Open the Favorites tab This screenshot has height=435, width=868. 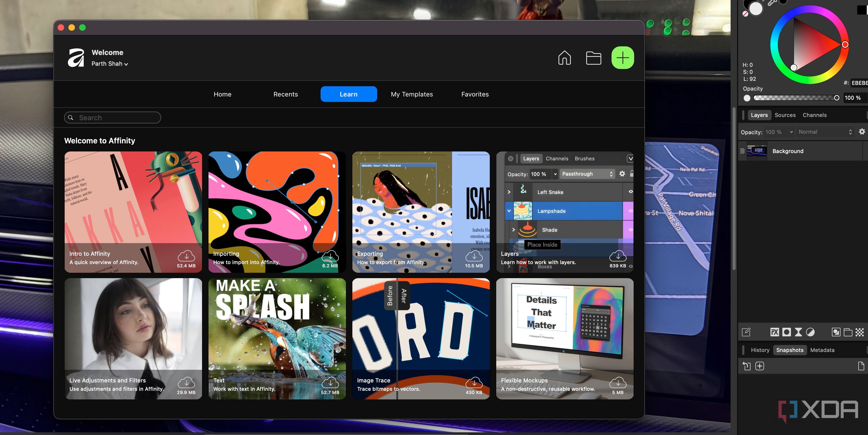(x=475, y=94)
